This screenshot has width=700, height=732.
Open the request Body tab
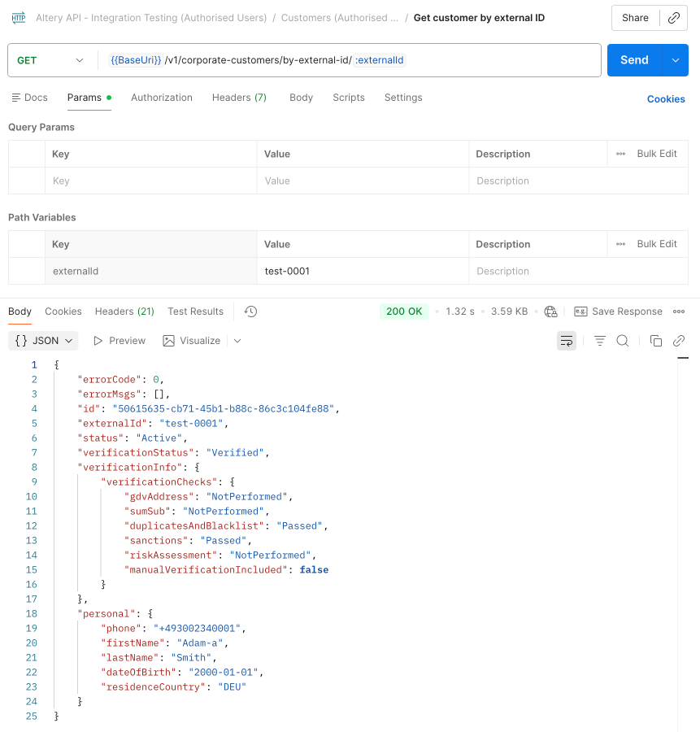pyautogui.click(x=301, y=98)
